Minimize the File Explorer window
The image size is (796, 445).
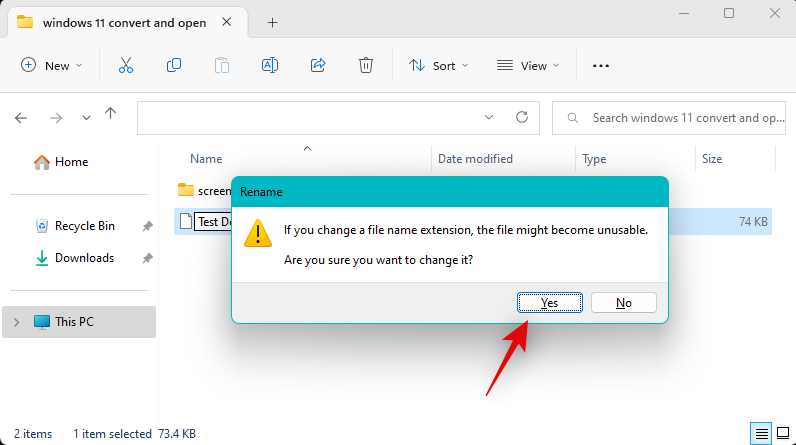[684, 13]
